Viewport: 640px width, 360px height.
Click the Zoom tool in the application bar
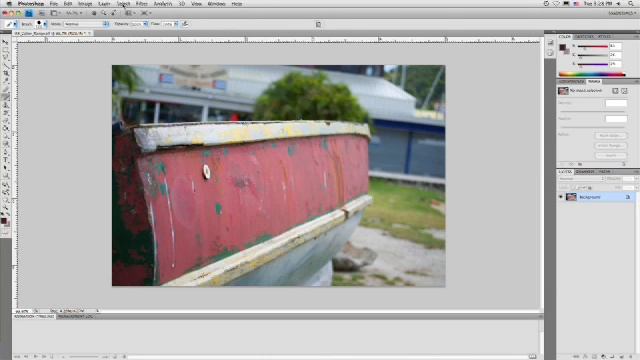pyautogui.click(x=104, y=13)
